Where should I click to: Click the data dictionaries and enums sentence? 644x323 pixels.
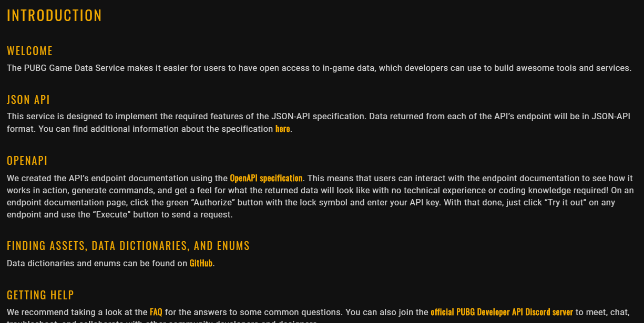97,264
